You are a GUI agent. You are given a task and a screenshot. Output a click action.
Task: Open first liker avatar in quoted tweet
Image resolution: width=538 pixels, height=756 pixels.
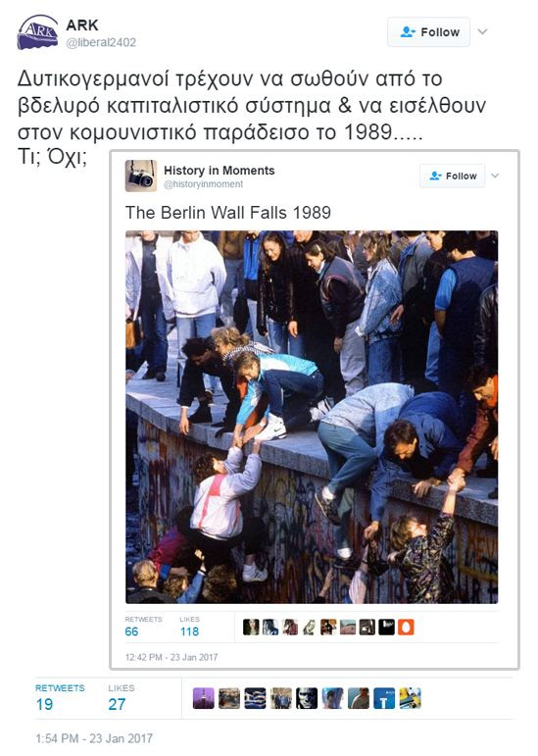pos(251,627)
